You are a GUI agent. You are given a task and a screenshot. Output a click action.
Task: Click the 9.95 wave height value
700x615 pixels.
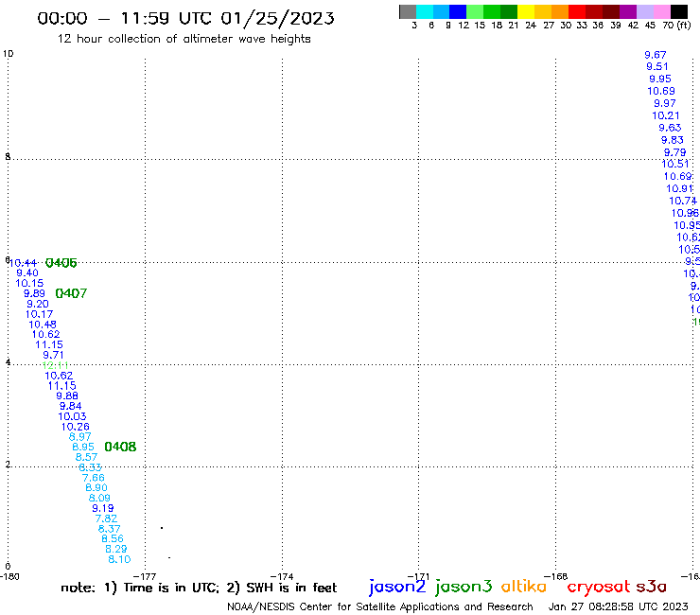(x=660, y=79)
